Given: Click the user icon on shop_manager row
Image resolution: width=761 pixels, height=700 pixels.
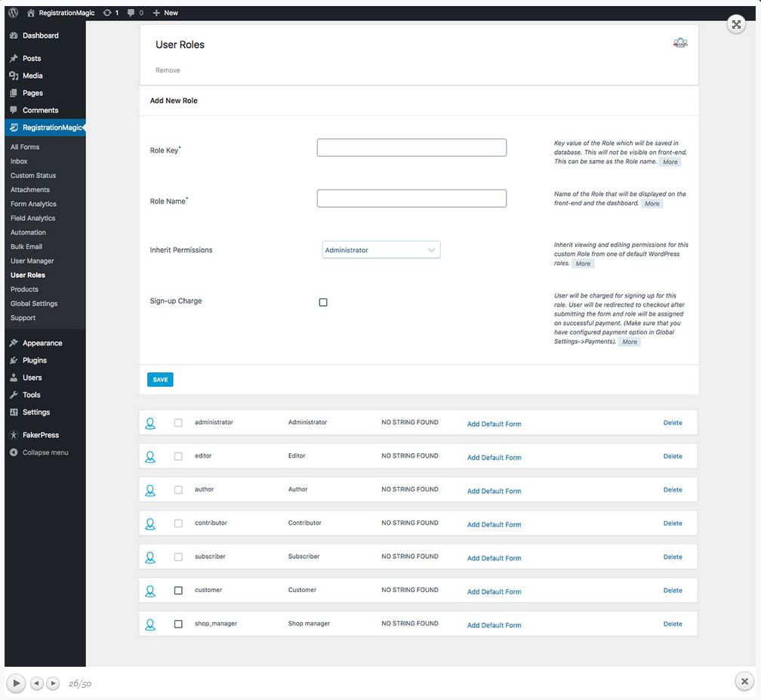Looking at the screenshot, I should tap(150, 624).
